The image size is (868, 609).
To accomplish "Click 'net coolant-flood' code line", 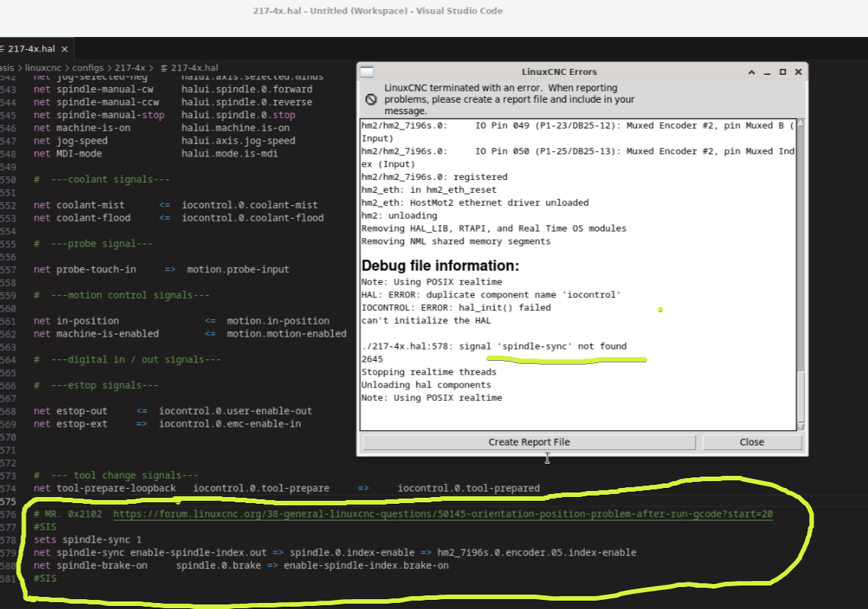I will coord(178,218).
